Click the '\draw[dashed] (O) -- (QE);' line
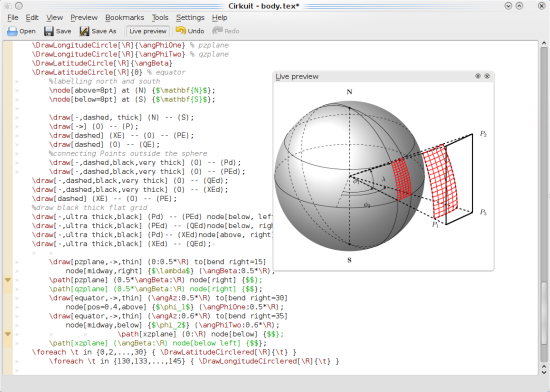The image size is (550, 392). tap(104, 144)
